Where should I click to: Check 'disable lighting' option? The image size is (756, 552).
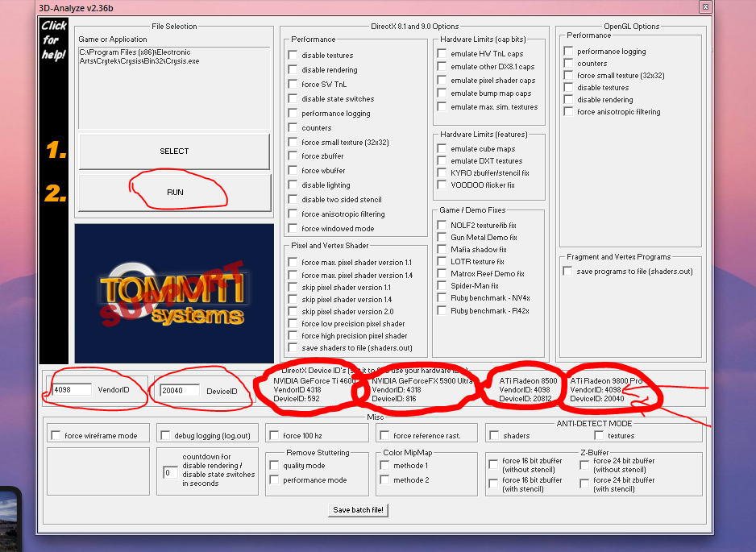pyautogui.click(x=293, y=185)
